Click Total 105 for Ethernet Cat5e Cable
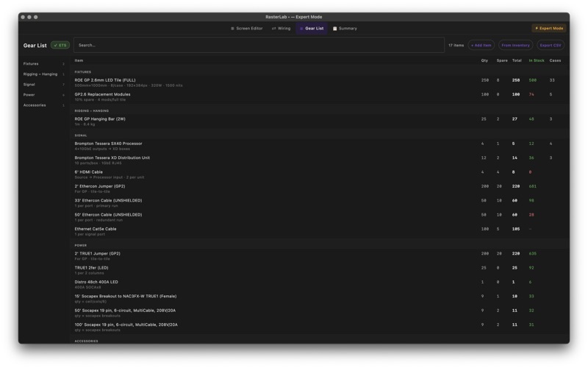The width and height of the screenshot is (588, 368). 516,229
